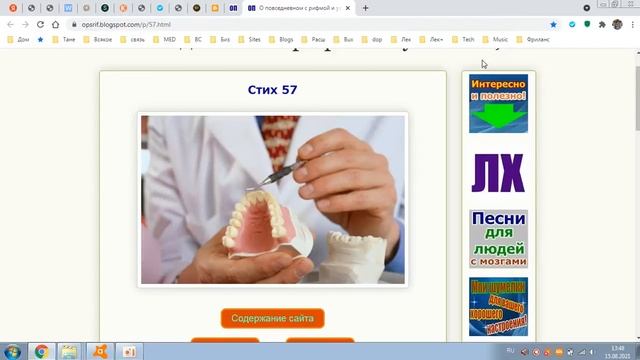The image size is (640, 360).
Task: Open the Avast orange taskbar icon
Action: [x=100, y=351]
